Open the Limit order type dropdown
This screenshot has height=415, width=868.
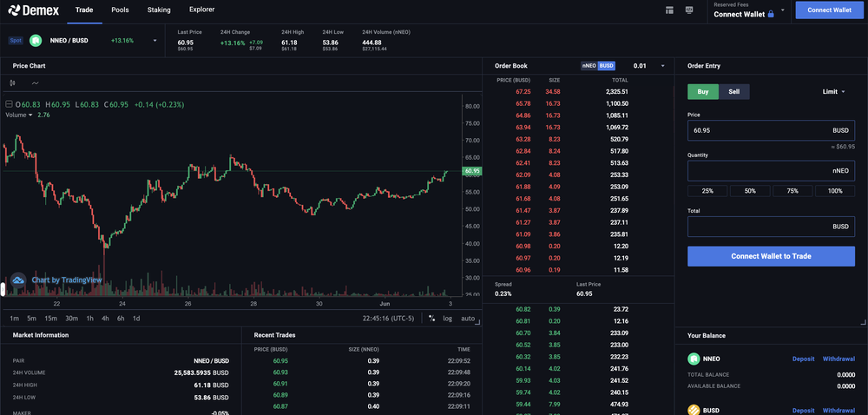pos(834,92)
